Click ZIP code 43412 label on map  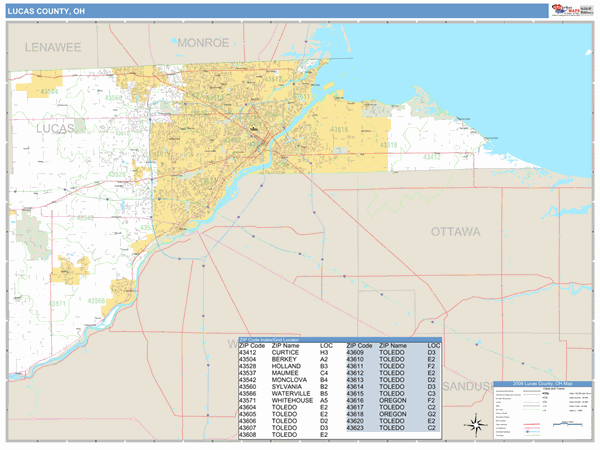pyautogui.click(x=430, y=157)
